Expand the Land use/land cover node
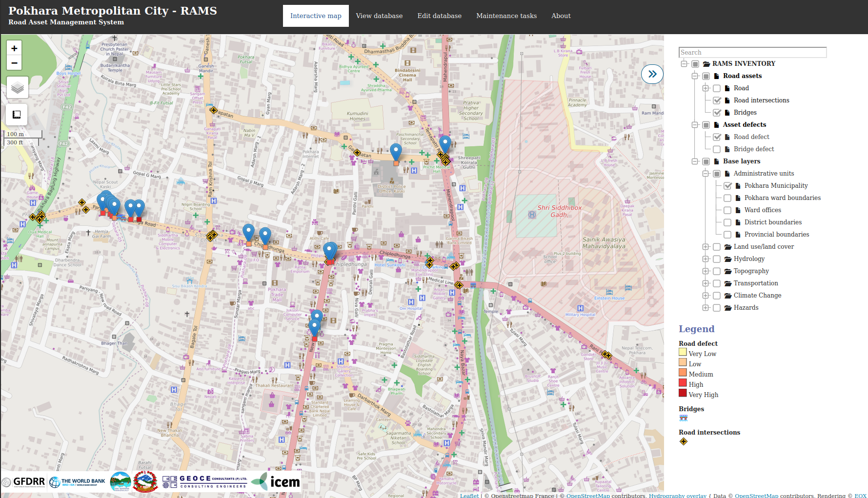This screenshot has height=498, width=868. (x=706, y=247)
